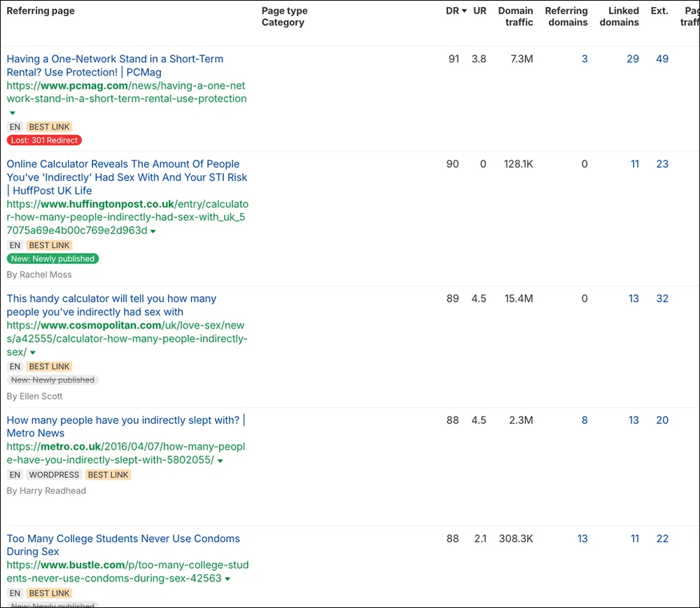The width and height of the screenshot is (700, 608).
Task: Open the cosmopolitan.com URL link
Action: pyautogui.click(x=127, y=338)
